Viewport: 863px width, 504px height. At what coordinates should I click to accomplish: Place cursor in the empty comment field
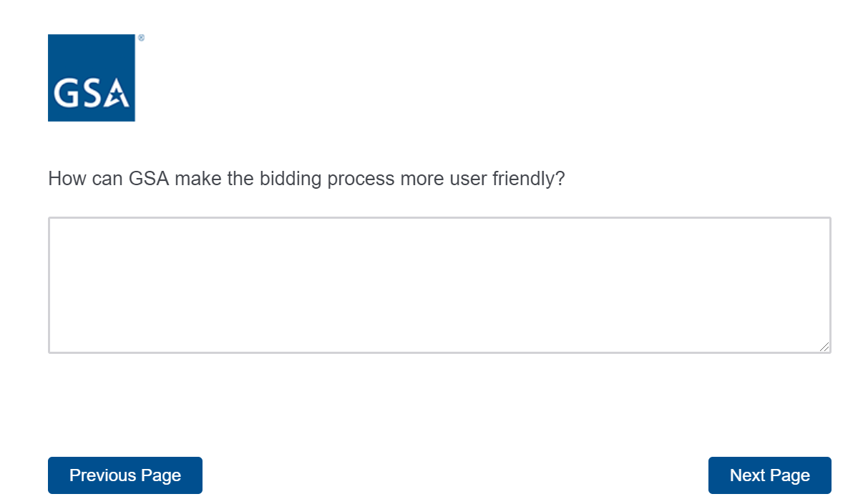click(439, 285)
